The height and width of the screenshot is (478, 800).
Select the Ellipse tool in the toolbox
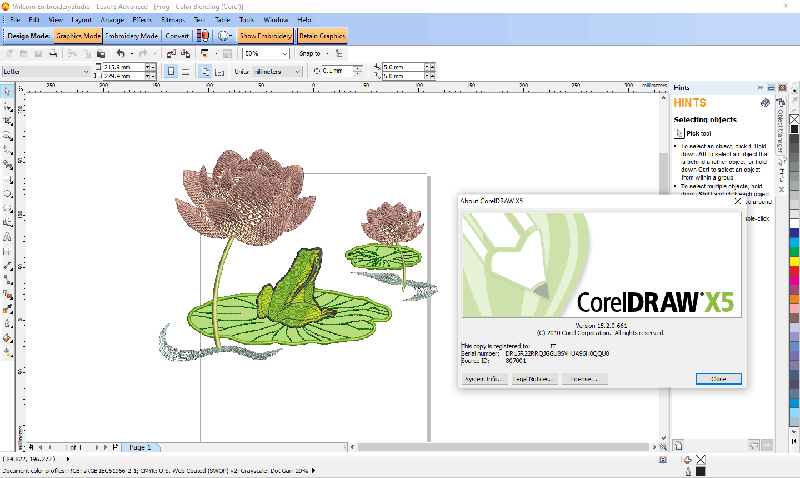pos(7,194)
